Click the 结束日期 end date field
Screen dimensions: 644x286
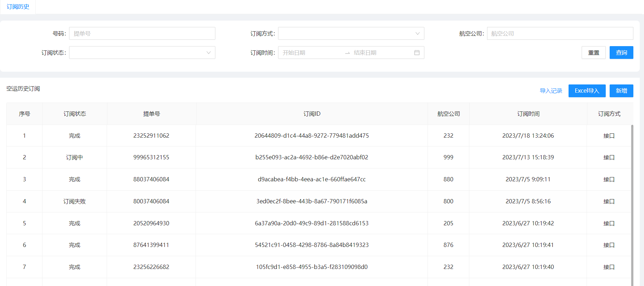382,53
